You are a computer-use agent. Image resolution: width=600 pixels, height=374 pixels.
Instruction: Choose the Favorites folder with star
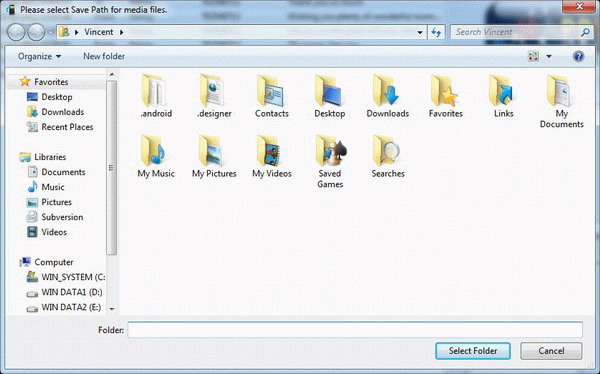(x=445, y=96)
